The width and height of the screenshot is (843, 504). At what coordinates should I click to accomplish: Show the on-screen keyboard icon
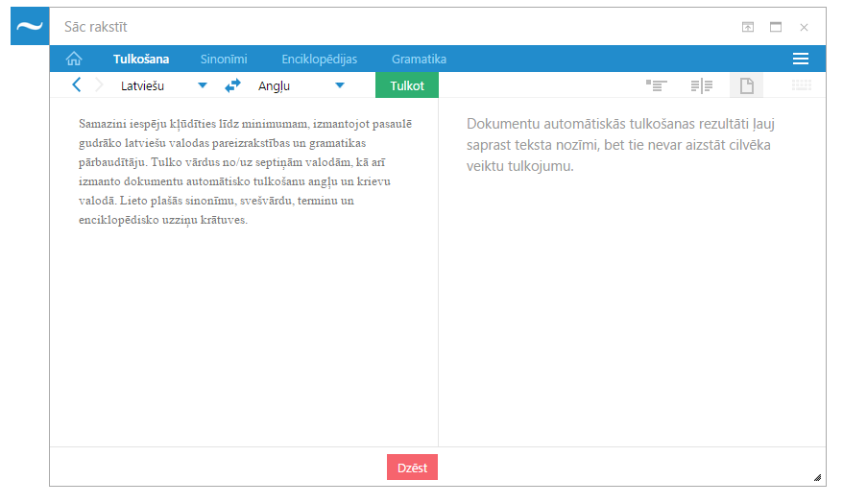pyautogui.click(x=801, y=85)
